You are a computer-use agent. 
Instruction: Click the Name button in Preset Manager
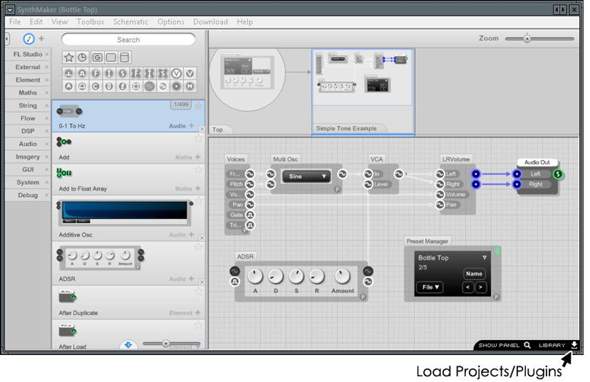tap(474, 274)
